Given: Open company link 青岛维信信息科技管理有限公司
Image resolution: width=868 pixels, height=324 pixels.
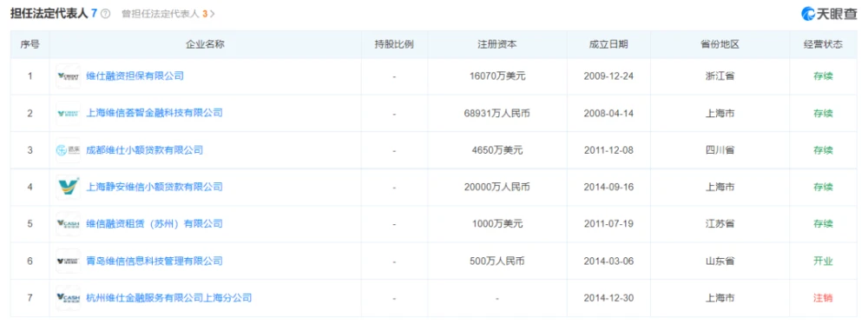Looking at the screenshot, I should (x=155, y=261).
